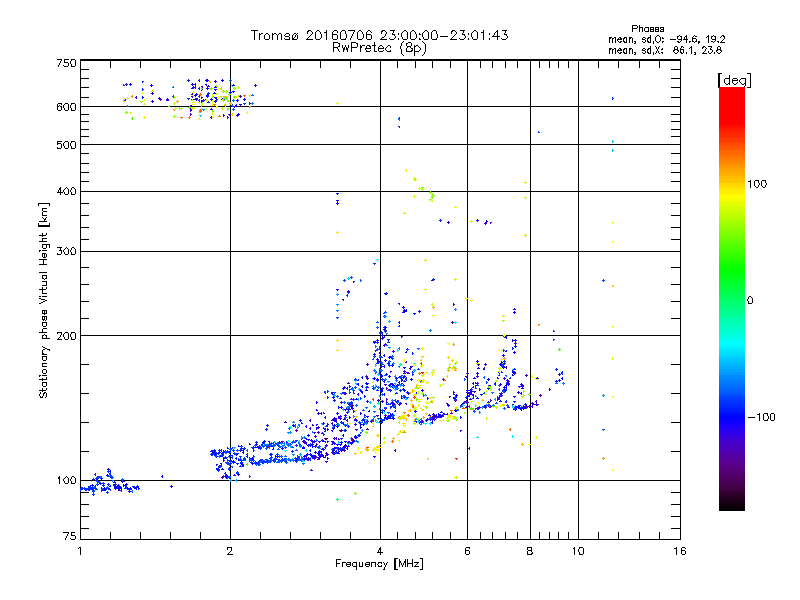The width and height of the screenshot is (800, 600).
Task: Click the colorbar tick label '0'
Action: coord(750,301)
